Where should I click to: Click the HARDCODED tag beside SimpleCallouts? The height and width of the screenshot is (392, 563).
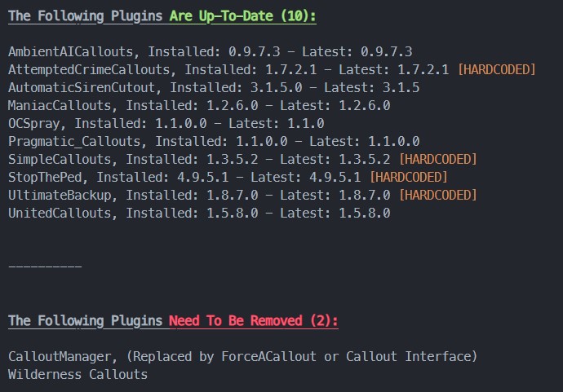coord(438,159)
